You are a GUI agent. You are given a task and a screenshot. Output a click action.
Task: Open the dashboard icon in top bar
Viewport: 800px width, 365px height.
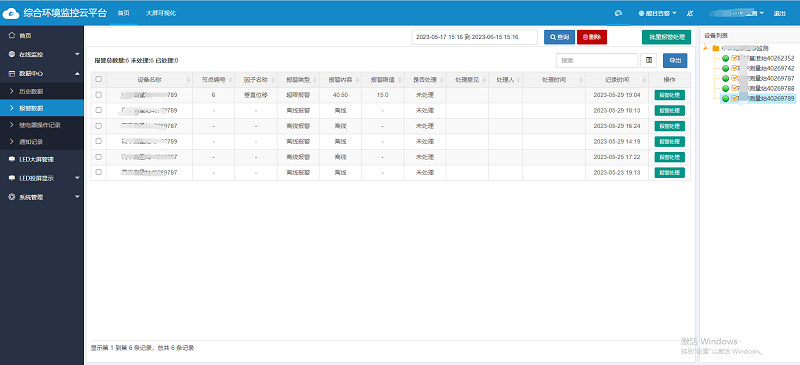click(618, 13)
